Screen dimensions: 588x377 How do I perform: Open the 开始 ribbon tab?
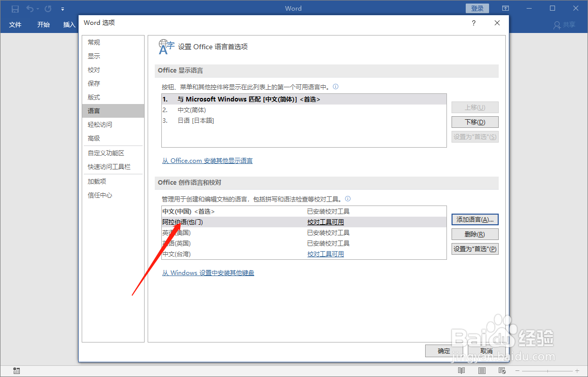(44, 25)
